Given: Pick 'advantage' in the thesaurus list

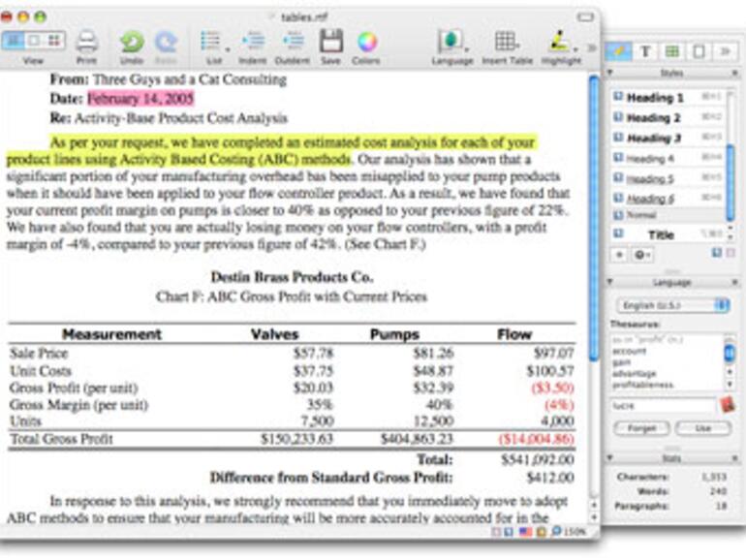Looking at the screenshot, I should (x=635, y=373).
